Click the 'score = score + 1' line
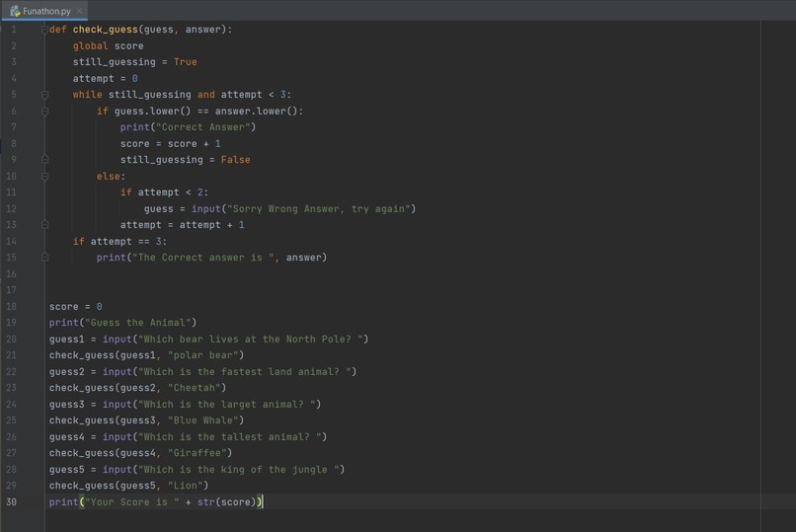This screenshot has height=532, width=796. 171,143
